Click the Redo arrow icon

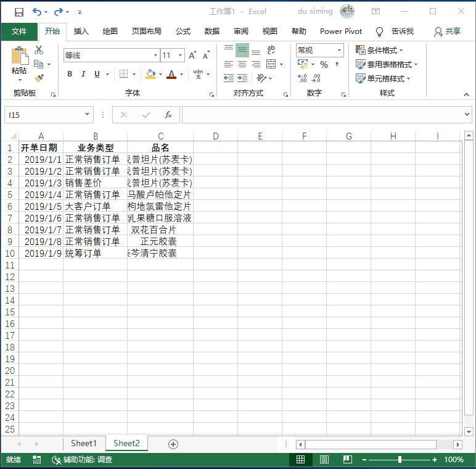tap(59, 12)
